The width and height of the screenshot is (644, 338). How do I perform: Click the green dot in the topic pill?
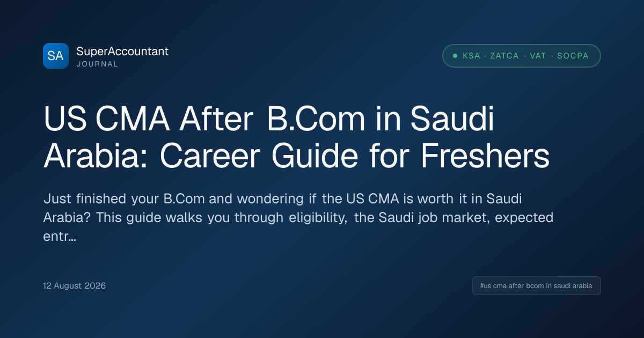(x=455, y=56)
